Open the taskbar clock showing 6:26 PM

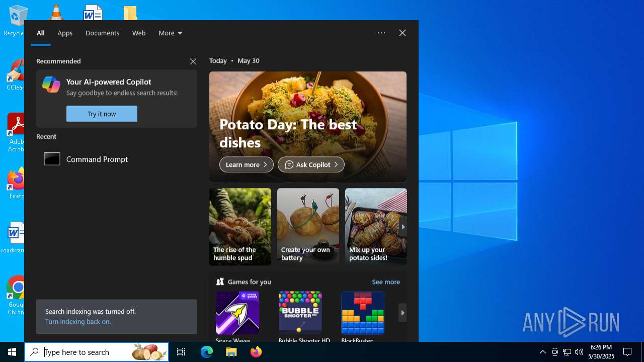click(601, 352)
